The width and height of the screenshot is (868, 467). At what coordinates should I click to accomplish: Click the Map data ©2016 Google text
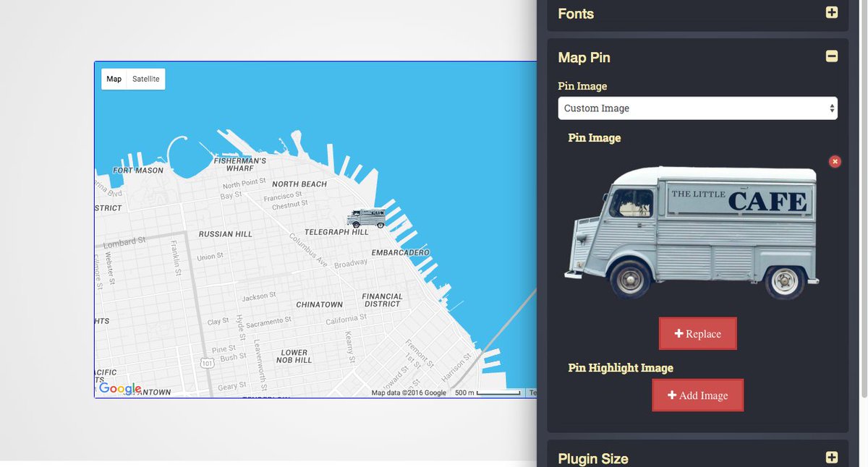point(409,393)
